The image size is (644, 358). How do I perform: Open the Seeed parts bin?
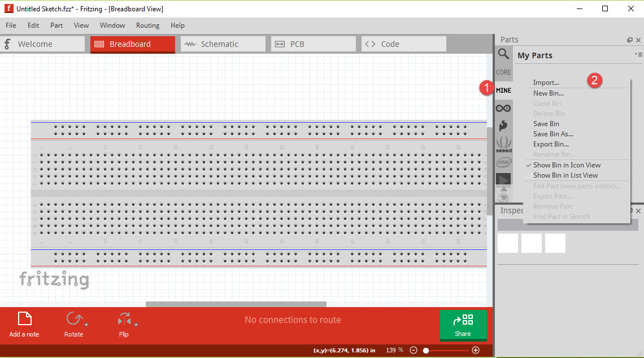[503, 144]
